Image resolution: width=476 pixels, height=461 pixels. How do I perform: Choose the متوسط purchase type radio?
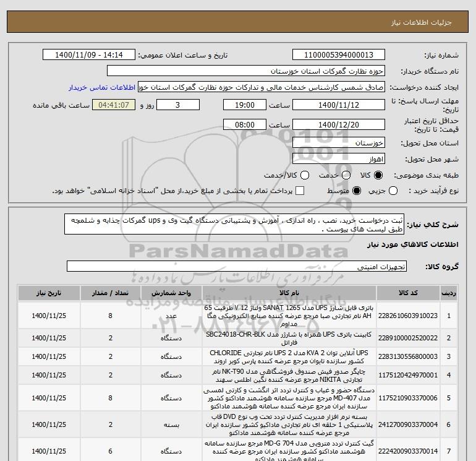(x=357, y=191)
